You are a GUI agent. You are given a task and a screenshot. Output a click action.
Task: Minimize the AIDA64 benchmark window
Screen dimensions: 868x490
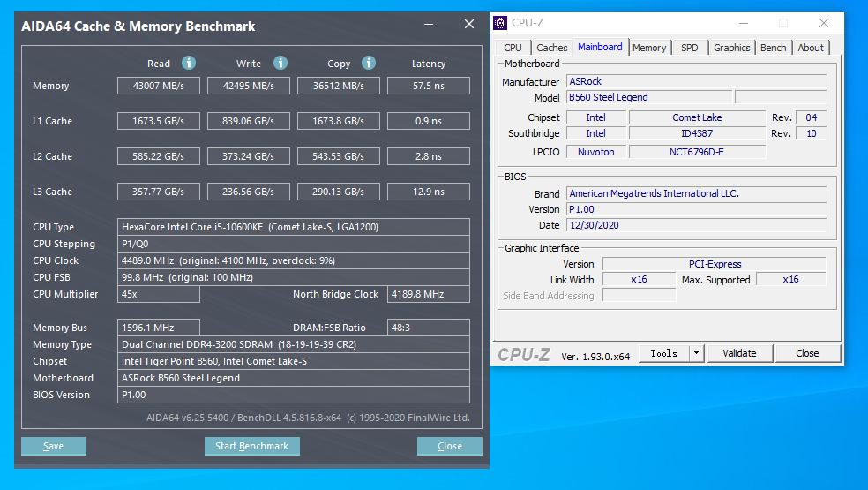tap(429, 25)
